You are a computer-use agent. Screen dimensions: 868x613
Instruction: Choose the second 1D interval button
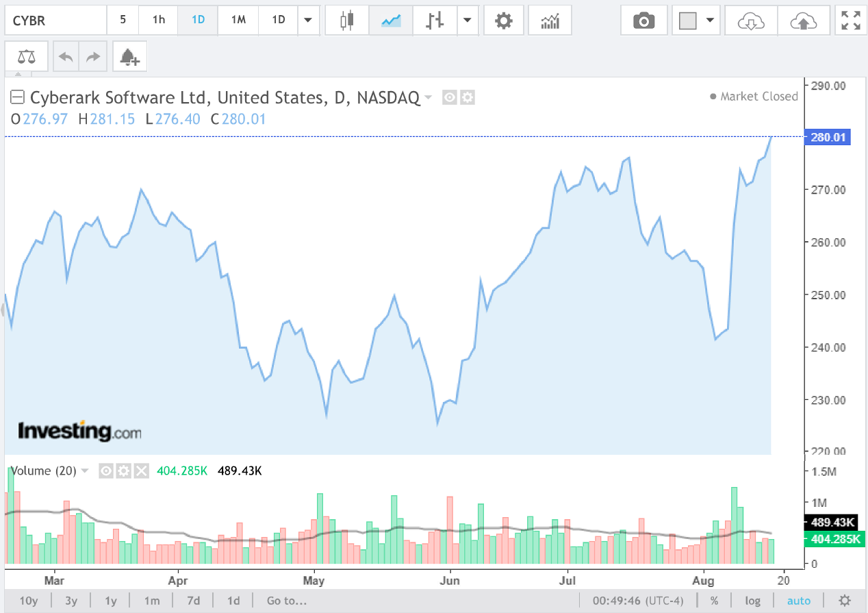point(279,20)
